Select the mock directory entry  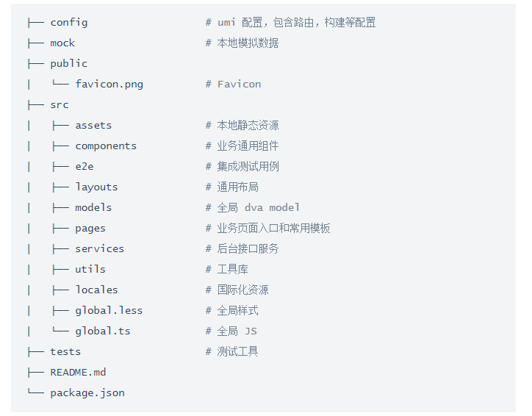click(62, 43)
